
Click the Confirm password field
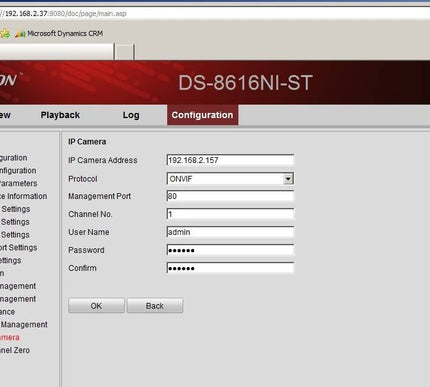[230, 268]
